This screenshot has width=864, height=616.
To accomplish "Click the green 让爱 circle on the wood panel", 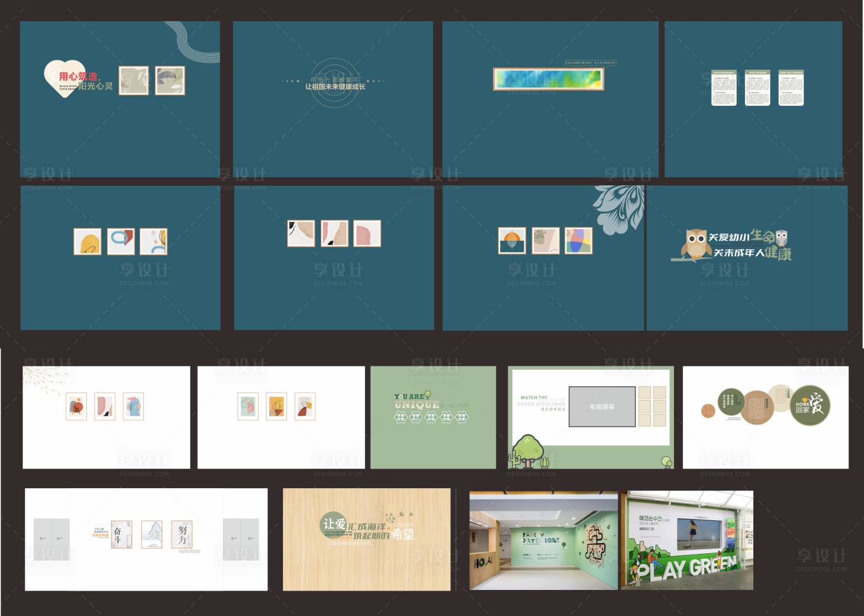I will tap(334, 524).
